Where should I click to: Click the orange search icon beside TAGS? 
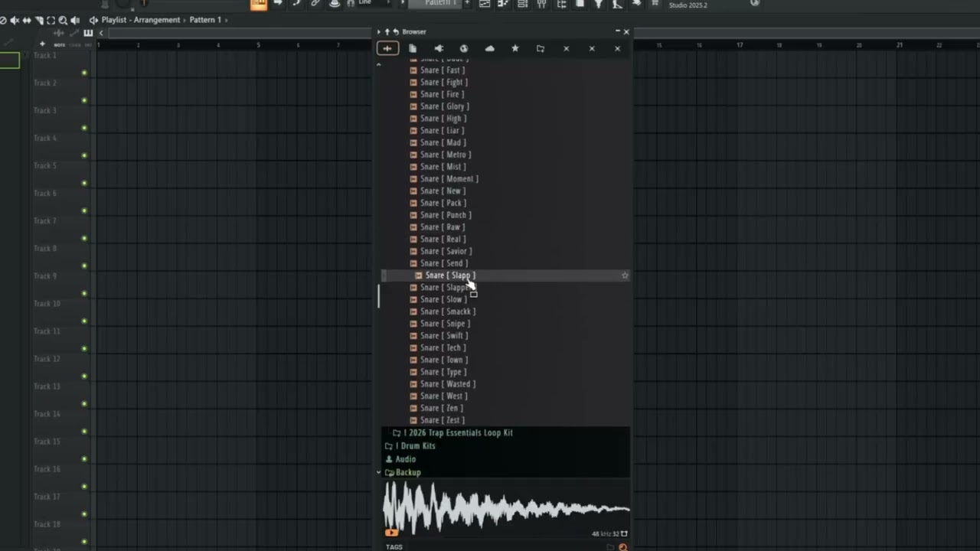coord(622,547)
